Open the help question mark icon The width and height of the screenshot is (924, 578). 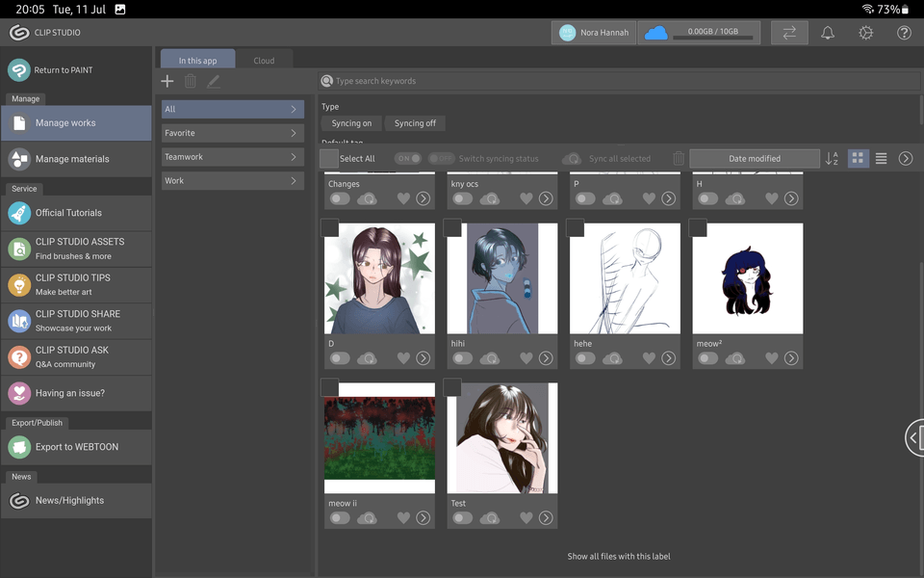pyautogui.click(x=904, y=33)
